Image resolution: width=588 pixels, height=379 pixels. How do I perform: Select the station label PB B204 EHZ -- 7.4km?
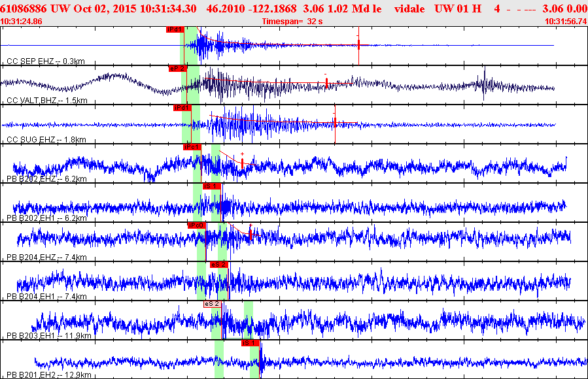point(46,257)
